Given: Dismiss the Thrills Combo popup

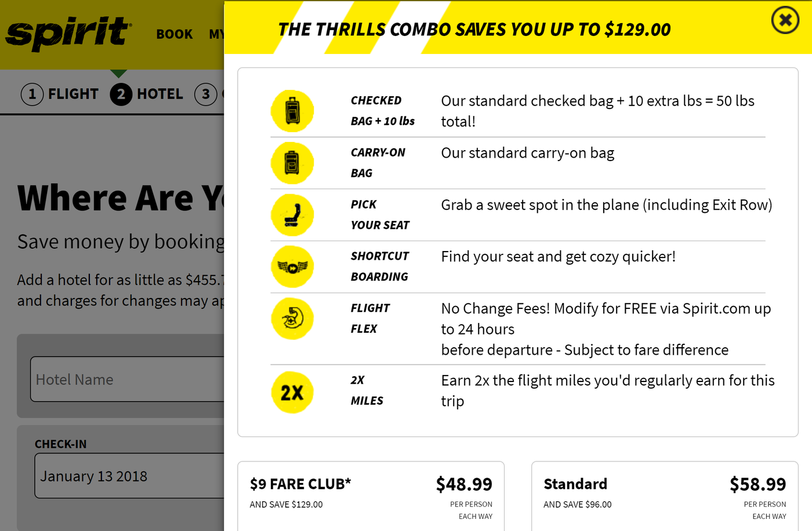Looking at the screenshot, I should tap(785, 20).
